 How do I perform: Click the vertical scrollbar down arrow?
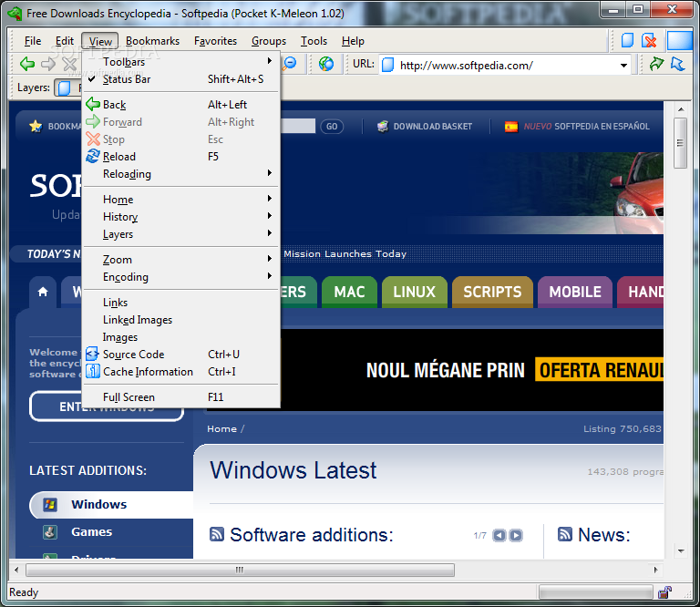(x=680, y=551)
